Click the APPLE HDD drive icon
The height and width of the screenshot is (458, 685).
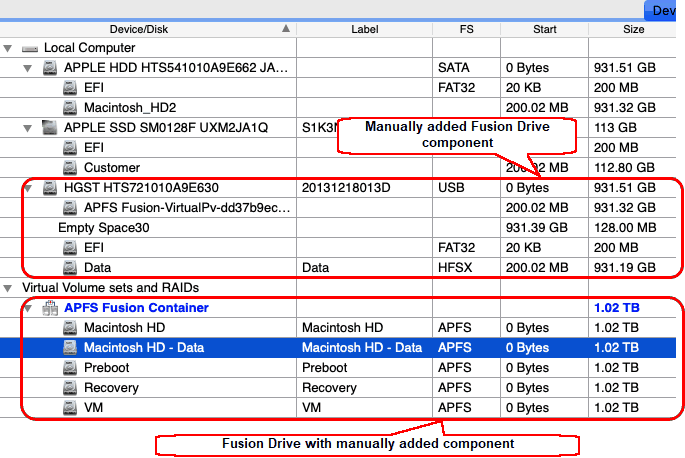pyautogui.click(x=50, y=68)
